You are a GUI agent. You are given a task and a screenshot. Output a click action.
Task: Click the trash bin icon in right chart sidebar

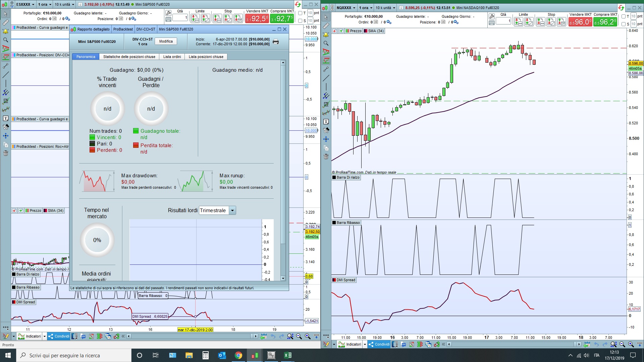326,157
